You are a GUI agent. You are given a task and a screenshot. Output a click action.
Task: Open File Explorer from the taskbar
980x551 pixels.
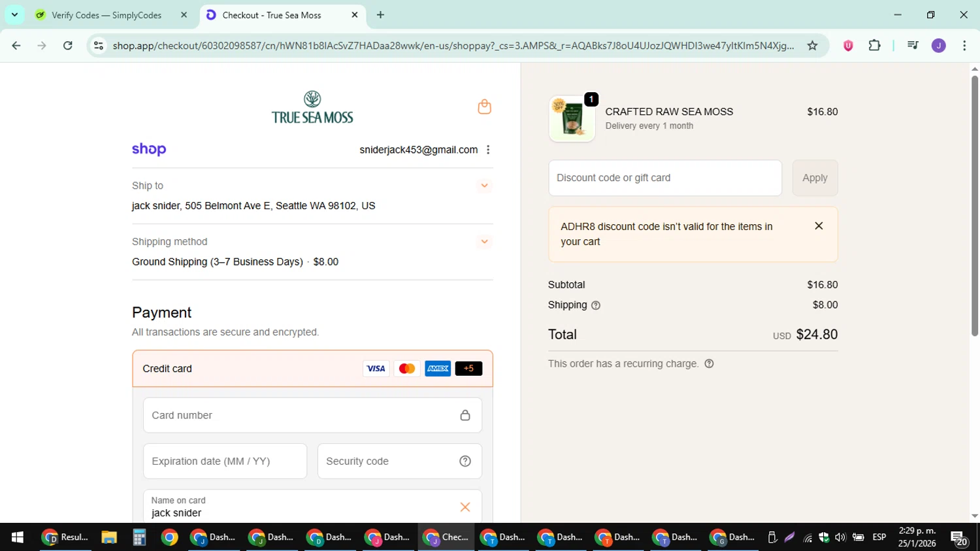pos(108,537)
